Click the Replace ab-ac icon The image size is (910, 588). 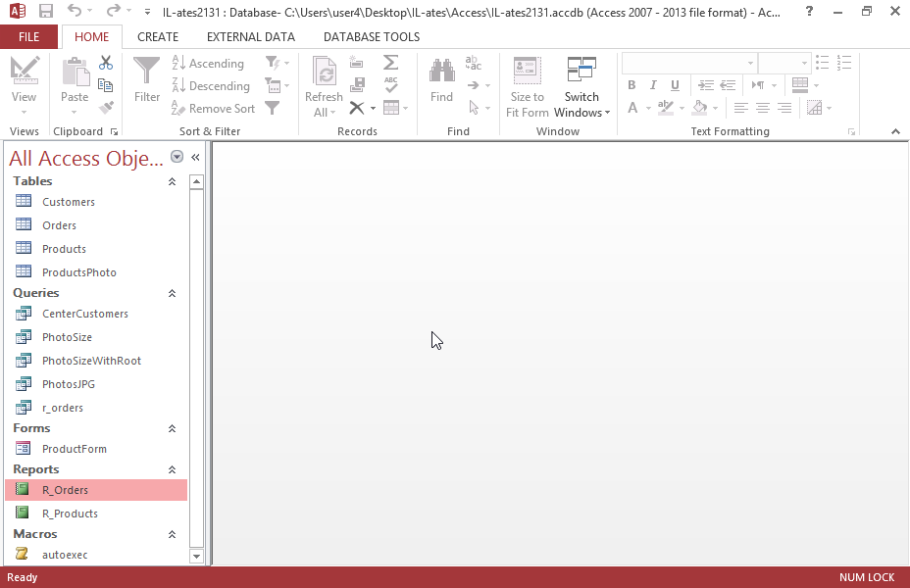[x=474, y=63]
